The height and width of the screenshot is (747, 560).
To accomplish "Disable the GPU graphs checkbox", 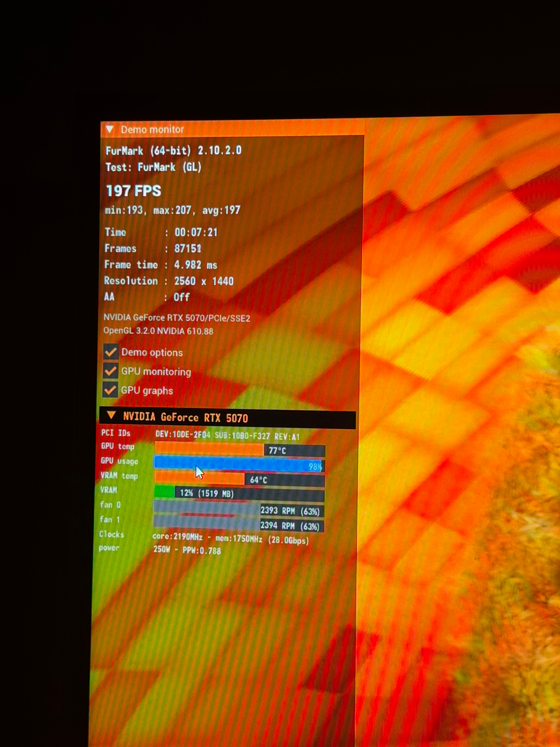I will pyautogui.click(x=110, y=390).
